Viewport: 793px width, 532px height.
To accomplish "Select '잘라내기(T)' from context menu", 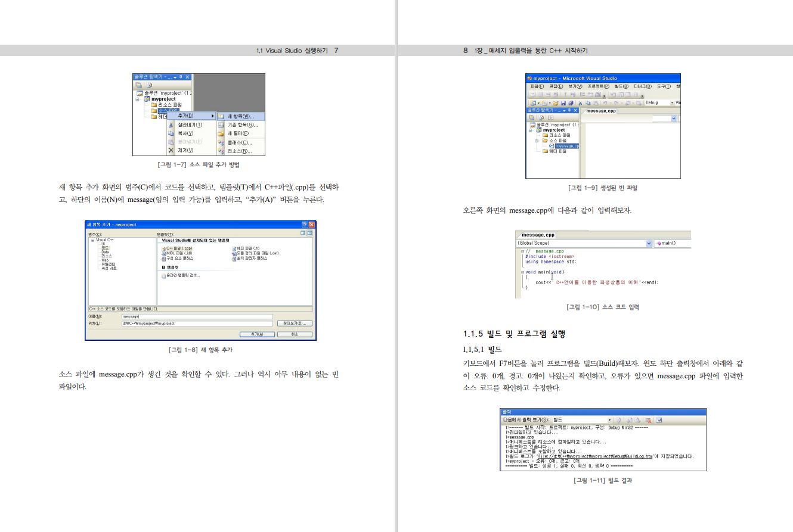I will click(x=191, y=125).
